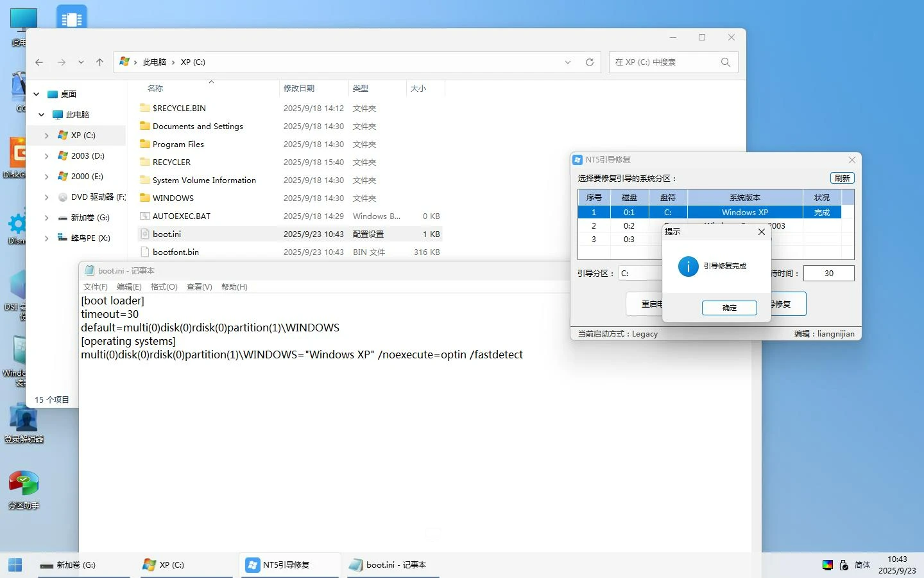Go forward in the Explorer window

click(x=62, y=62)
